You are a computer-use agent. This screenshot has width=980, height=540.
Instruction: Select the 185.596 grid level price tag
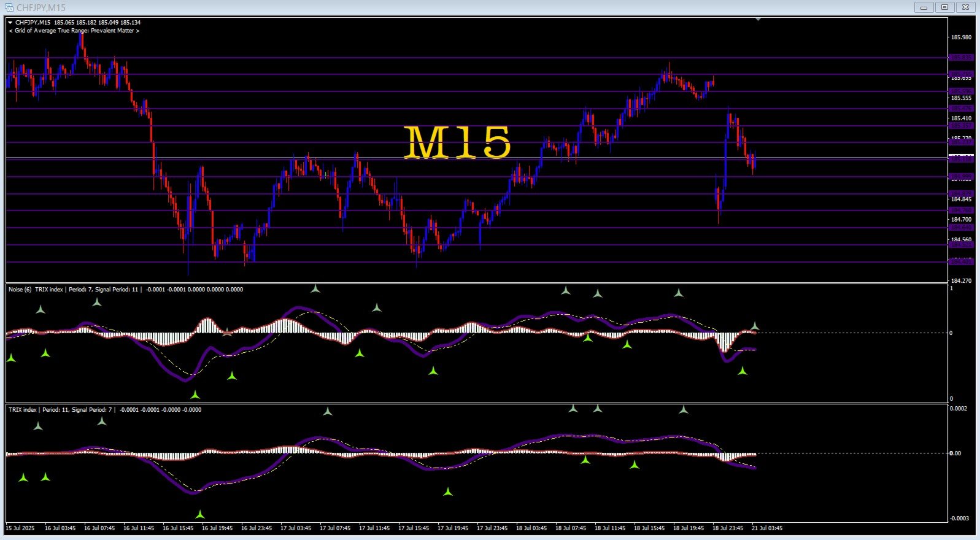pyautogui.click(x=961, y=91)
